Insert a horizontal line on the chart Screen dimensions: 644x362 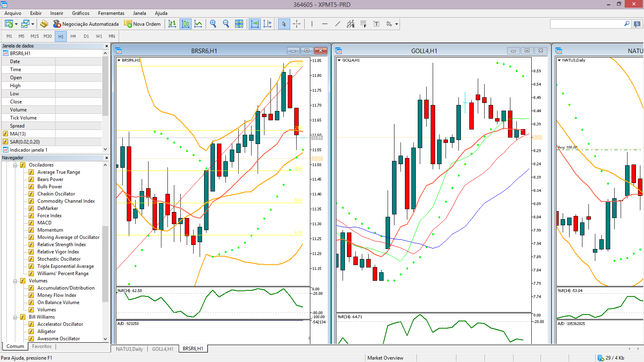pyautogui.click(x=325, y=24)
